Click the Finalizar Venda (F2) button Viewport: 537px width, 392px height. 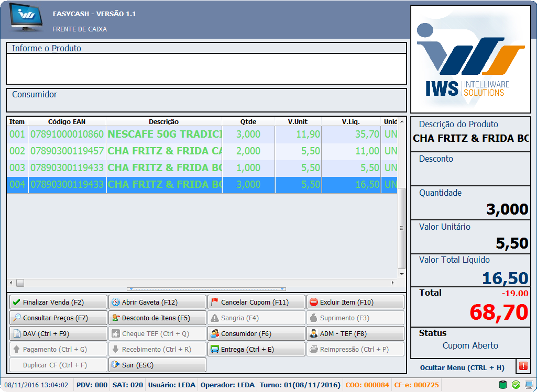click(58, 302)
